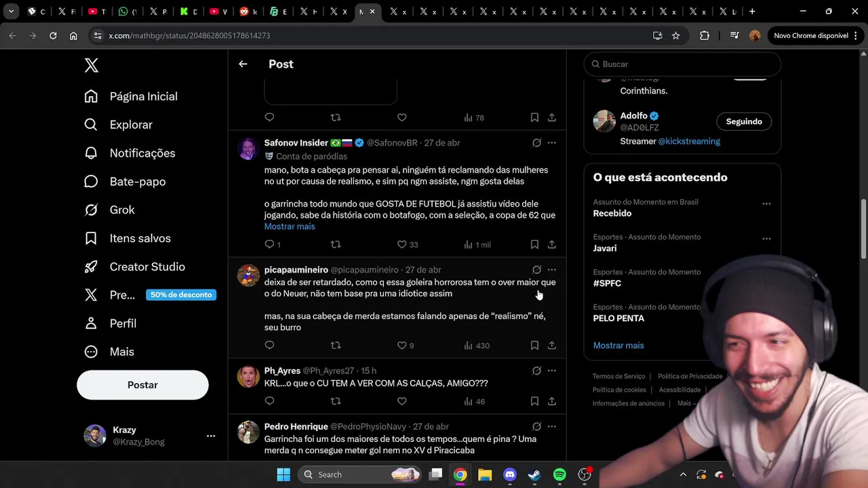Like Safonov Insider's post with 33 likes
Image resolution: width=868 pixels, height=488 pixels.
coord(401,245)
